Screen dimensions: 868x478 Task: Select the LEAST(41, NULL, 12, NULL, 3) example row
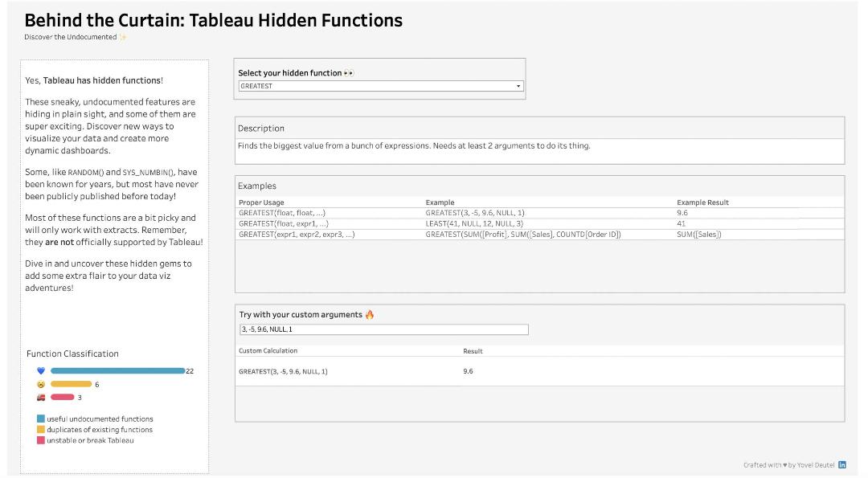474,223
